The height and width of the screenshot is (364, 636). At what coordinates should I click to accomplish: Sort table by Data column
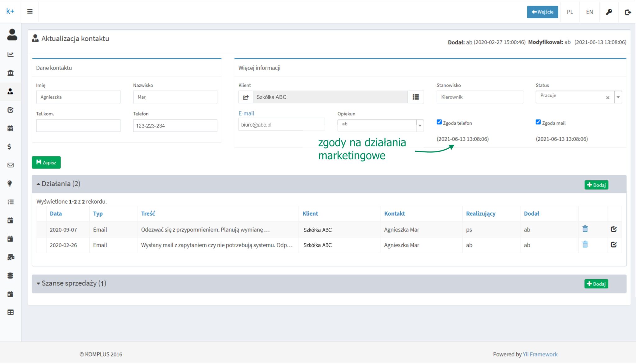tap(56, 213)
